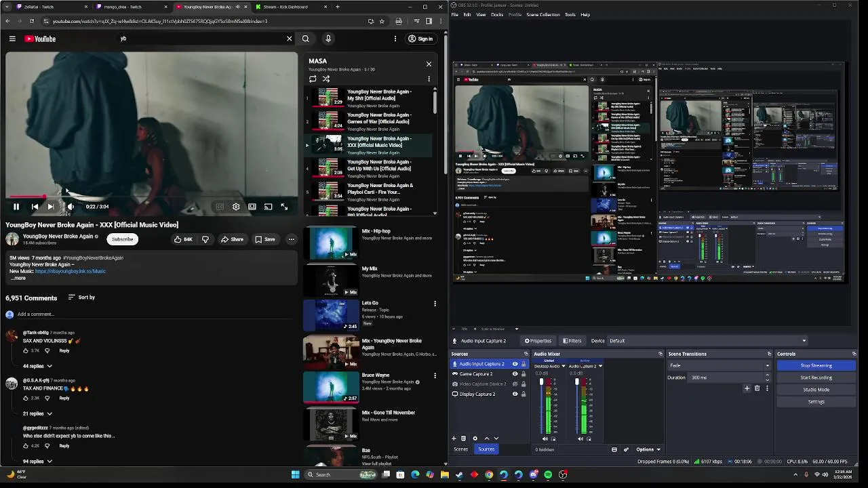Loop the MASA playlist

[x=313, y=79]
